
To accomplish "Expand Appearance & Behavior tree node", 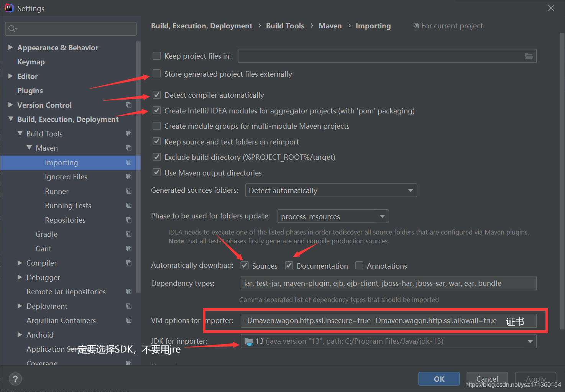I will point(11,47).
